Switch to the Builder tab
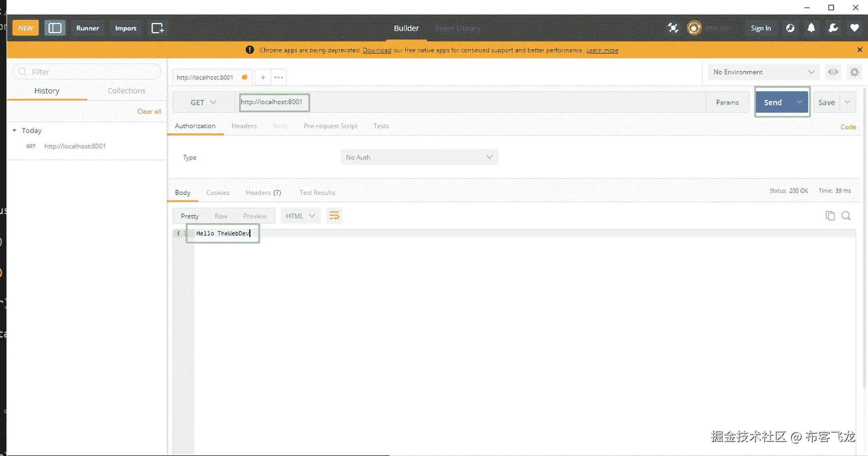The image size is (868, 456). pyautogui.click(x=406, y=28)
